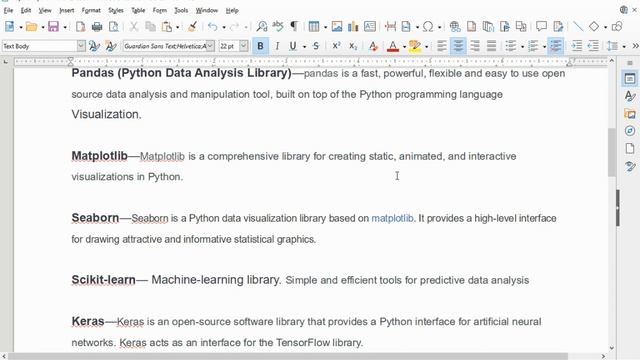Insert a special character Omega icon
The width and height of the screenshot is (640, 360).
428,27
